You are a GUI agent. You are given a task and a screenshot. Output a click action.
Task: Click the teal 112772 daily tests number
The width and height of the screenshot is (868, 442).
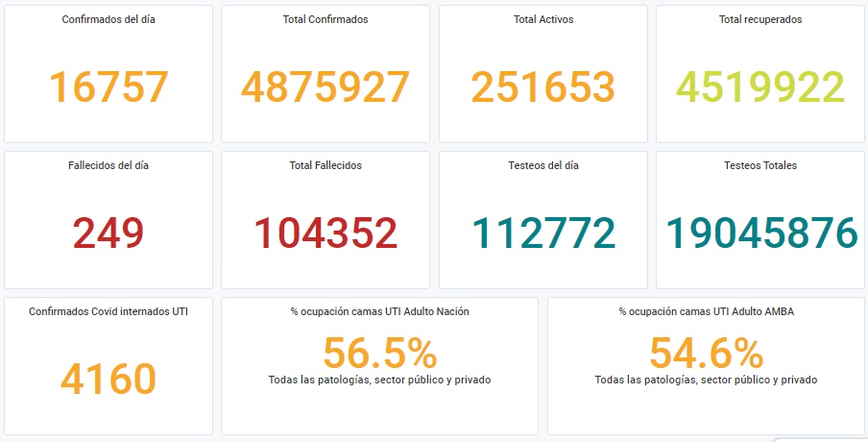[542, 233]
